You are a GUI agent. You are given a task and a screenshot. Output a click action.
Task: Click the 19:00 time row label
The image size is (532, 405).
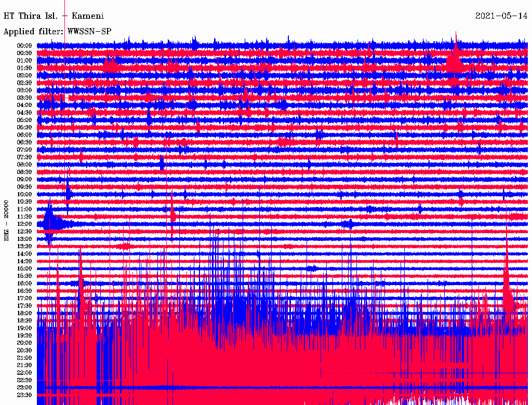click(24, 328)
